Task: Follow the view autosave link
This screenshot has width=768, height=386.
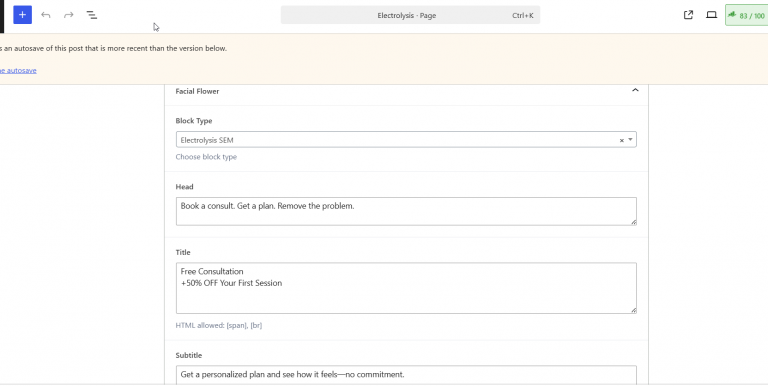Action: 18,71
